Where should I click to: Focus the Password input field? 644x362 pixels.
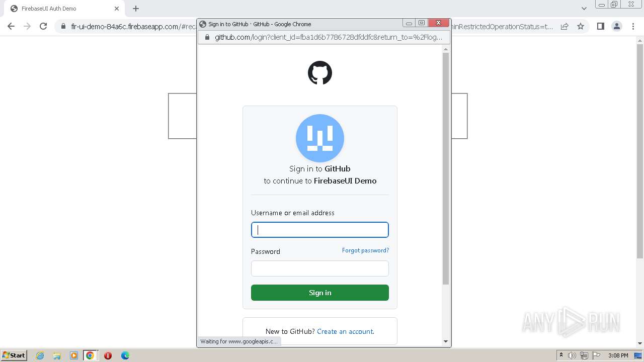coord(320,268)
